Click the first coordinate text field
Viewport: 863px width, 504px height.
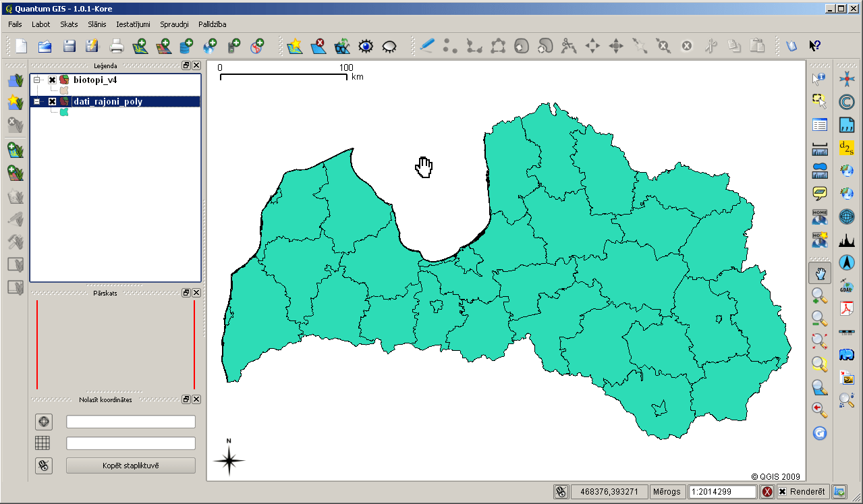point(131,422)
